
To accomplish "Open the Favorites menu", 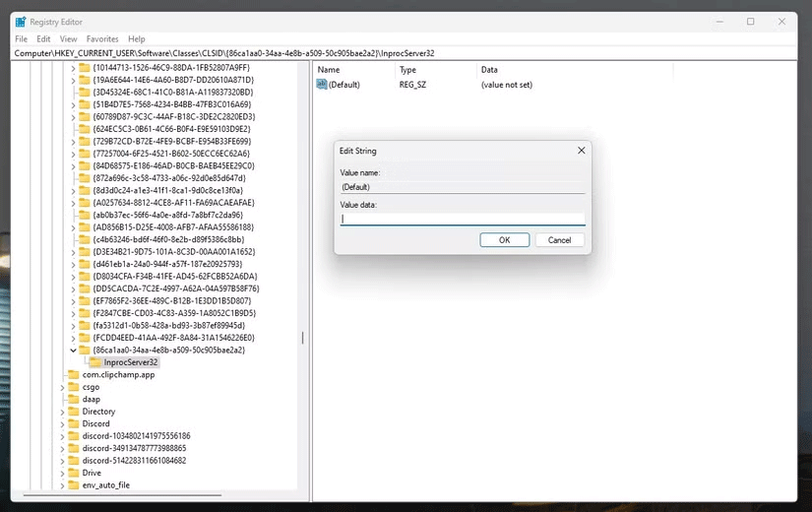I will coord(102,38).
